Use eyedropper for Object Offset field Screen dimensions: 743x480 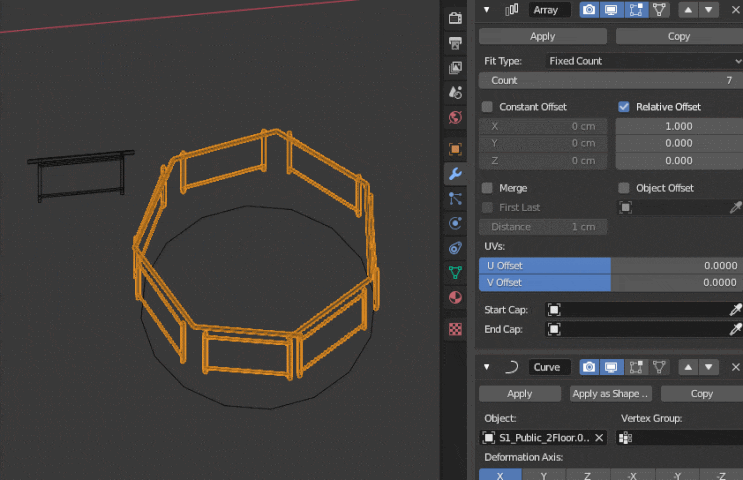[735, 208]
